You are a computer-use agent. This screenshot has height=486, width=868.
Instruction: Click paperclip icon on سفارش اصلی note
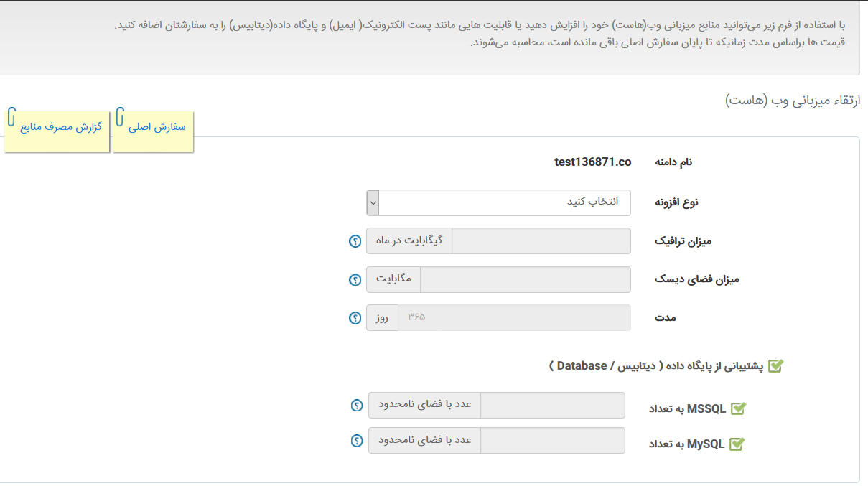pyautogui.click(x=120, y=116)
